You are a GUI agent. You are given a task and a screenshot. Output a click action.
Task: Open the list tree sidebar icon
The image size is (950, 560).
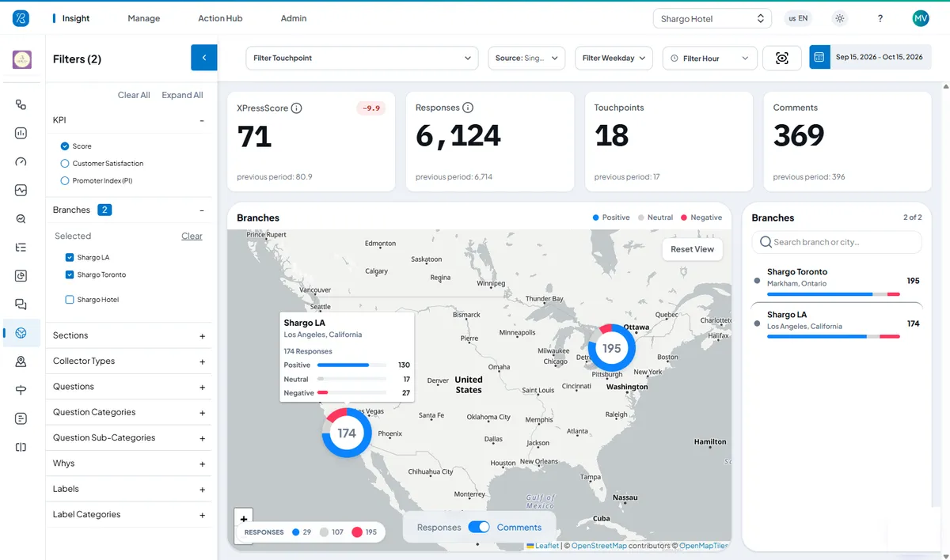coord(21,248)
